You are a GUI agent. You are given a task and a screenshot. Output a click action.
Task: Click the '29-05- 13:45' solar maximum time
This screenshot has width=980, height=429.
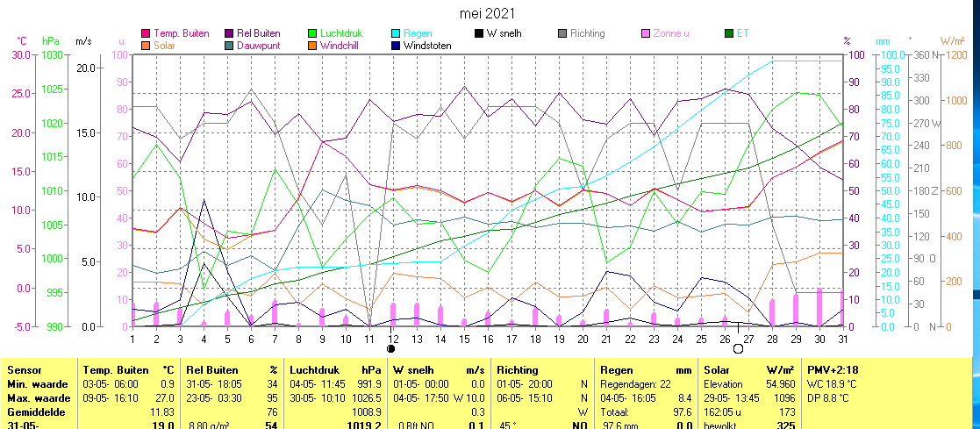(732, 398)
